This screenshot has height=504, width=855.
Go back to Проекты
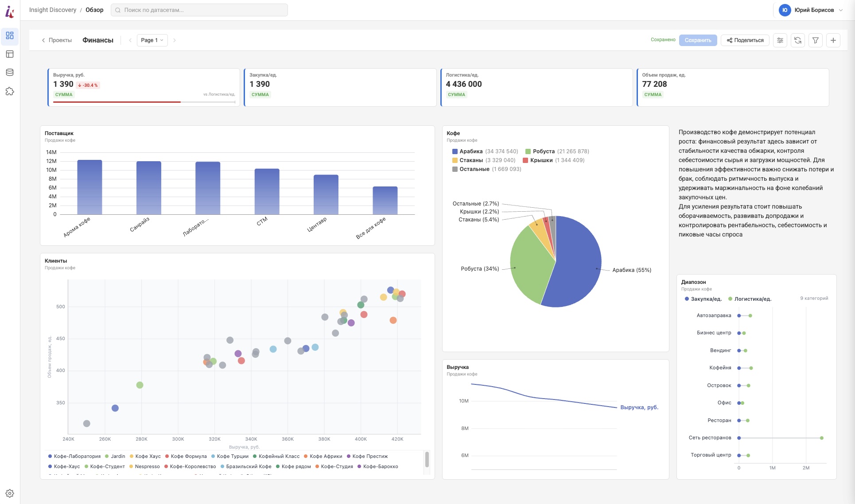[57, 40]
